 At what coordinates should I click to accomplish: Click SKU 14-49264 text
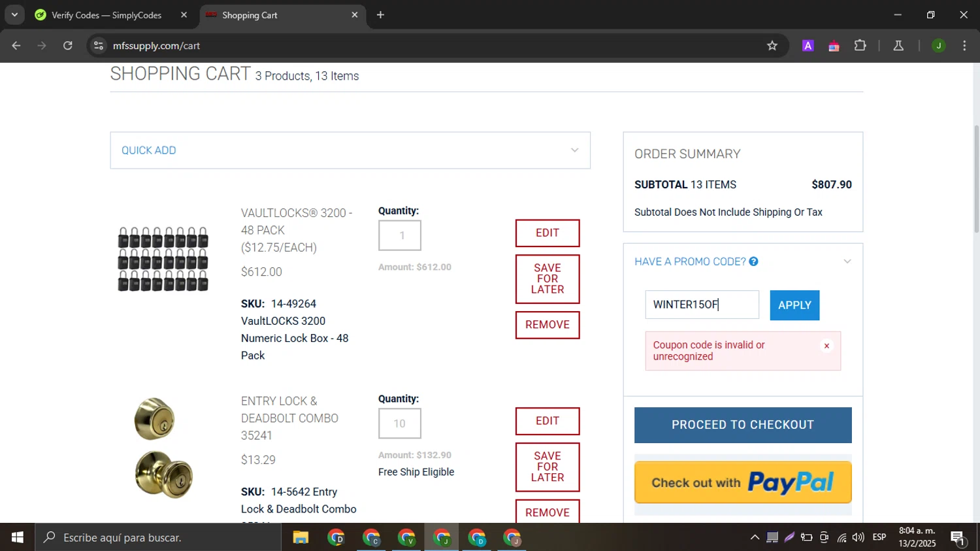click(279, 304)
